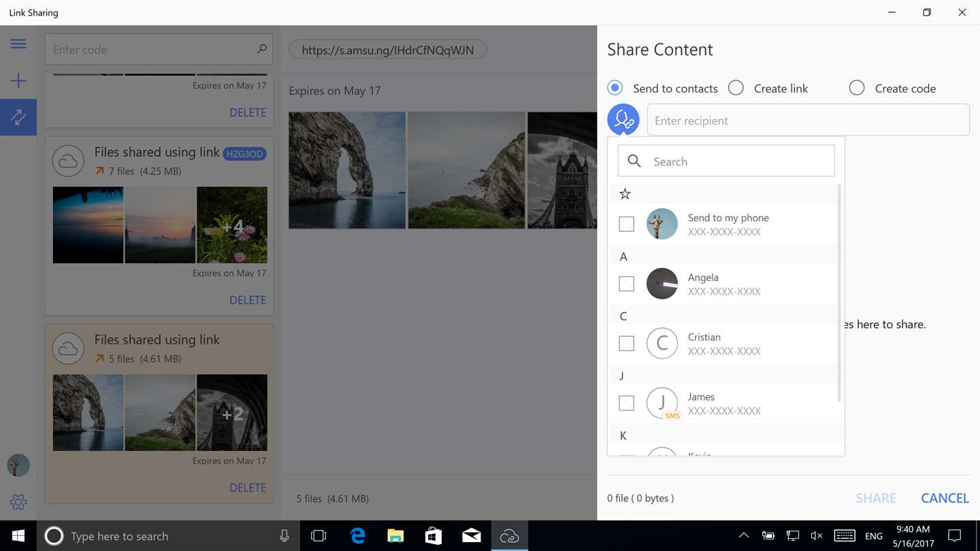The image size is (980, 551).
Task: Select the transfer arrows sidebar icon
Action: click(18, 117)
